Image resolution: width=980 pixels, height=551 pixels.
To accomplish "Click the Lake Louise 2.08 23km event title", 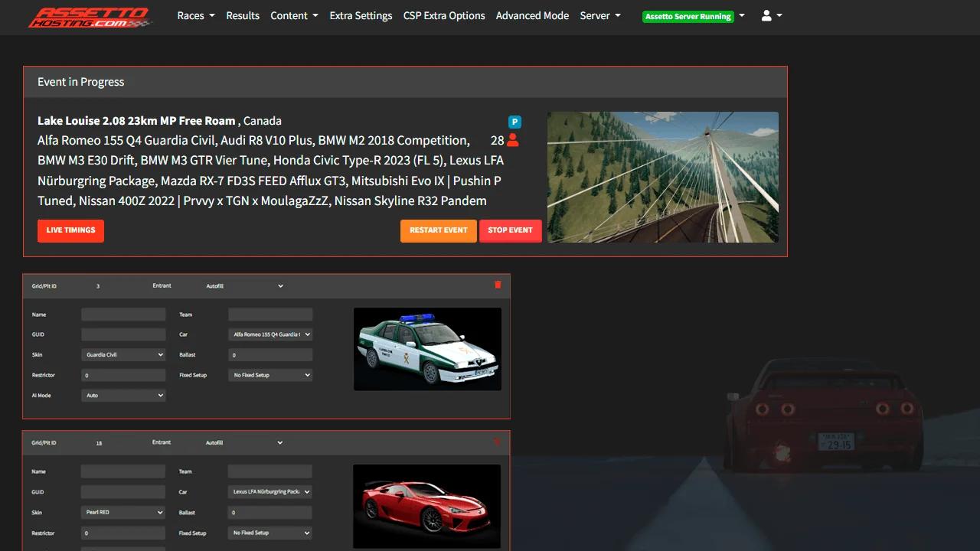I will pyautogui.click(x=136, y=121).
